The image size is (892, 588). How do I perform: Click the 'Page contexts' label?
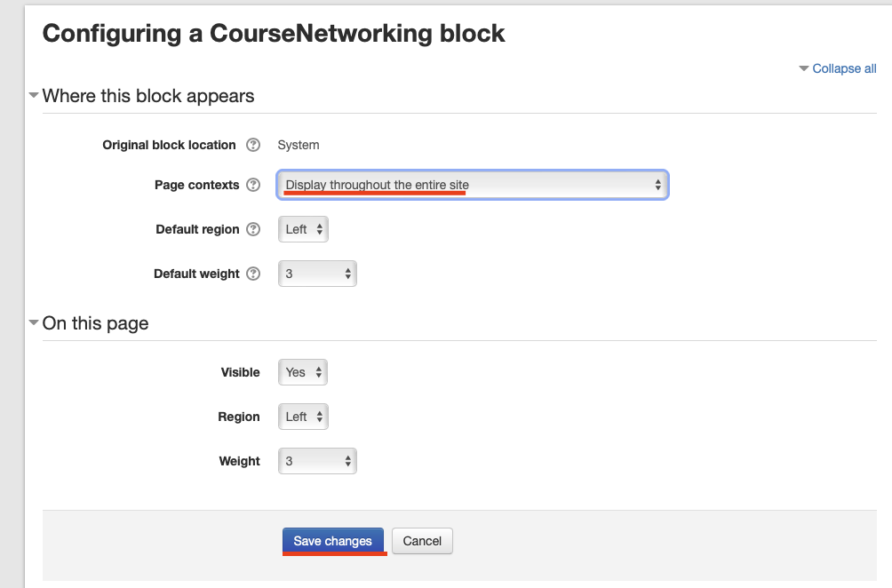click(197, 185)
